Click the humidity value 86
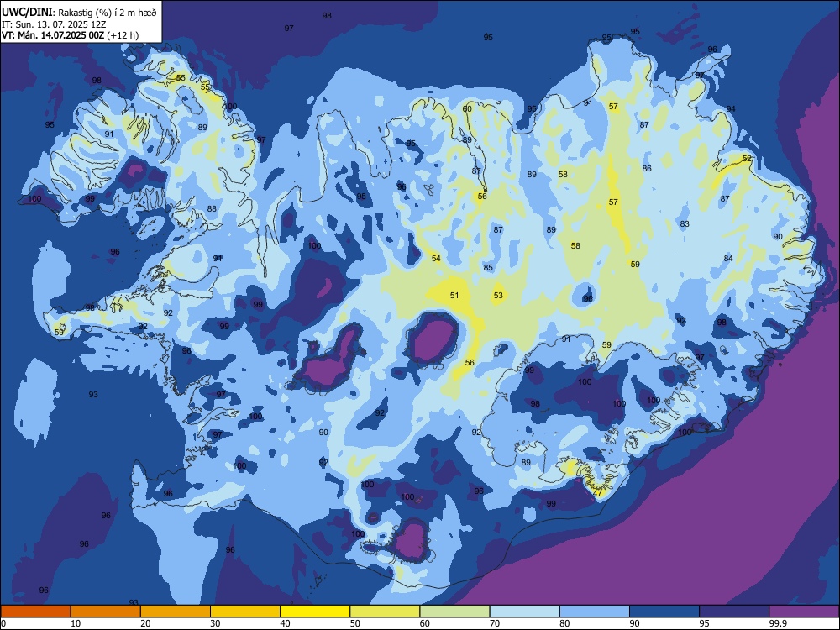 647,168
